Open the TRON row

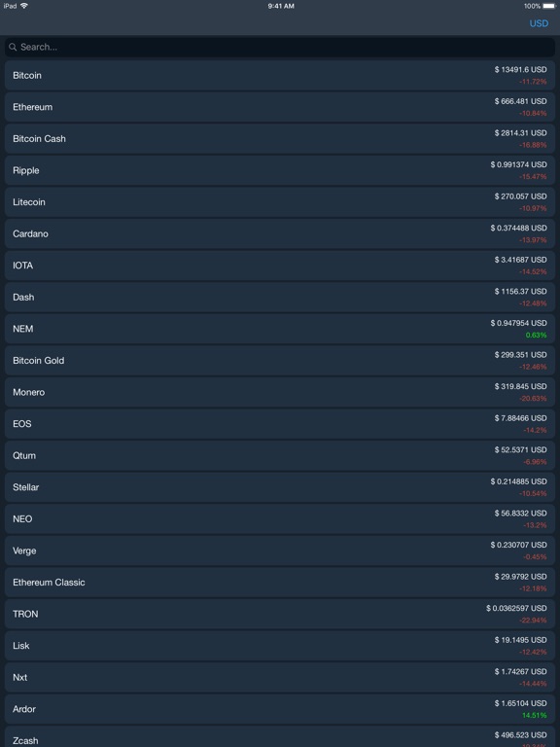pos(280,614)
